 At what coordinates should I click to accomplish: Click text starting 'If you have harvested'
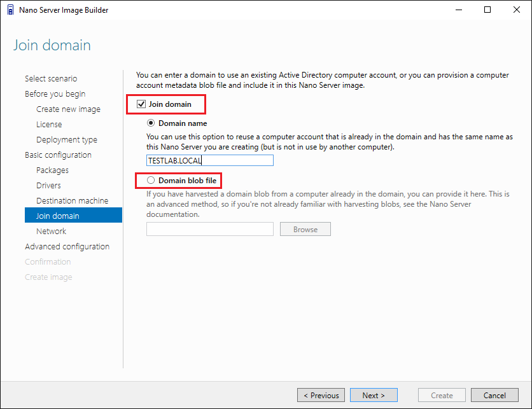(328, 204)
